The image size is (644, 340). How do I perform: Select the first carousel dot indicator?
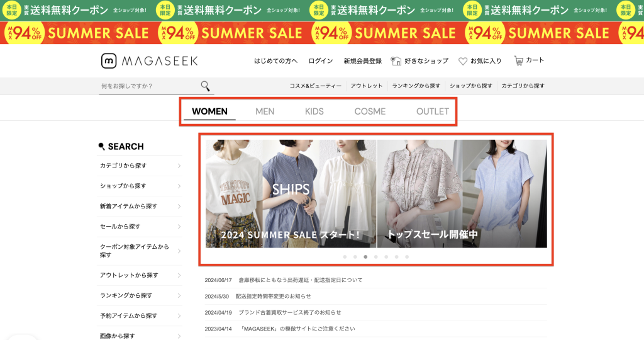pos(345,257)
